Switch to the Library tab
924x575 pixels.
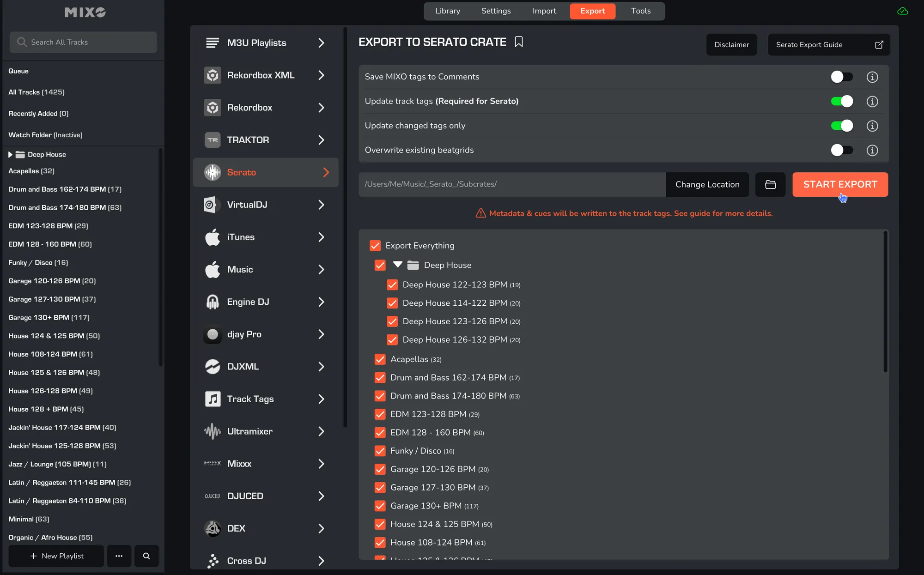448,11
